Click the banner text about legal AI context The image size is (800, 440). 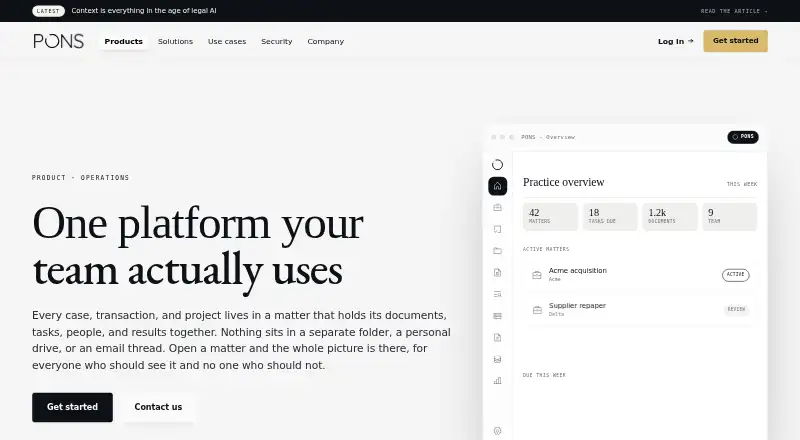(x=144, y=11)
